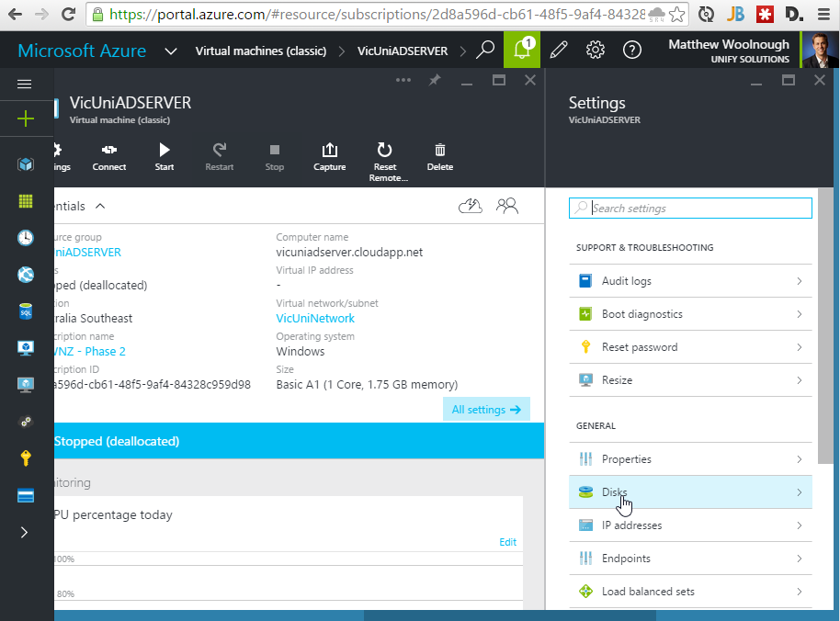Click the browser reload button
840x621 pixels.
tap(68, 15)
